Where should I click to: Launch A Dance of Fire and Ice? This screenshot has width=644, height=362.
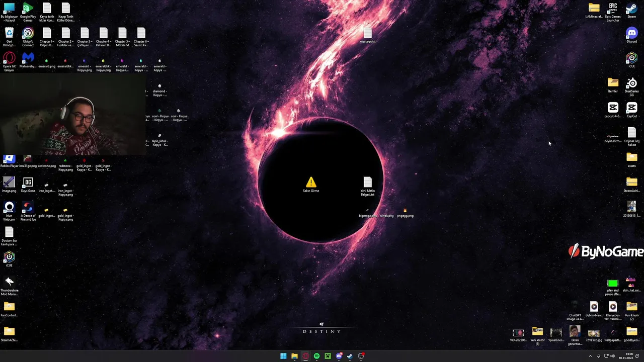[x=28, y=211]
